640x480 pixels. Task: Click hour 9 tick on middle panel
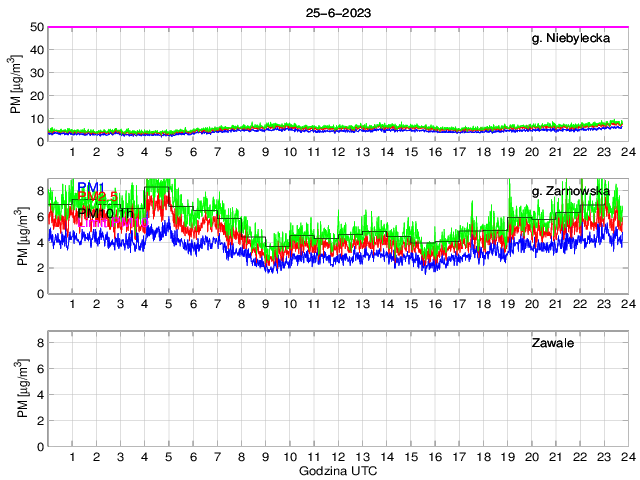click(266, 304)
